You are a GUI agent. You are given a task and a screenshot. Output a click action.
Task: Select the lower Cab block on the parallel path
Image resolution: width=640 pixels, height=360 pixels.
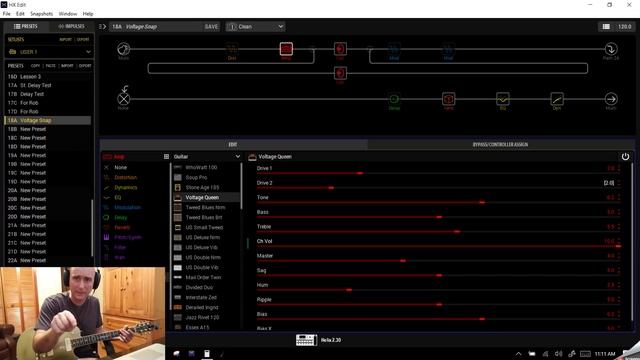[340, 73]
